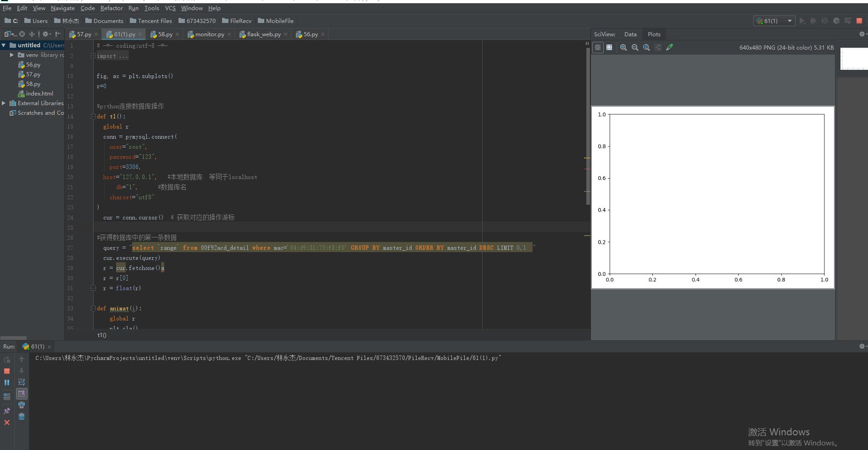Switch to the 57.py editor tab
Image resolution: width=868 pixels, height=450 pixels.
pyautogui.click(x=83, y=34)
